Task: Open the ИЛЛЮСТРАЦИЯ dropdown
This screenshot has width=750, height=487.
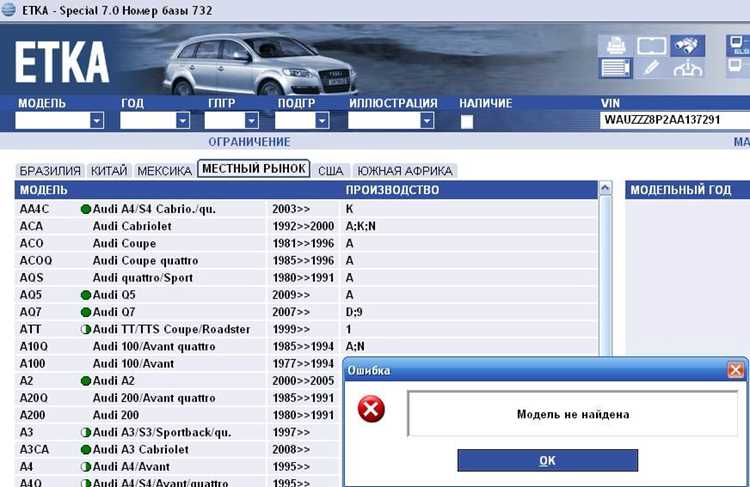Action: (427, 121)
